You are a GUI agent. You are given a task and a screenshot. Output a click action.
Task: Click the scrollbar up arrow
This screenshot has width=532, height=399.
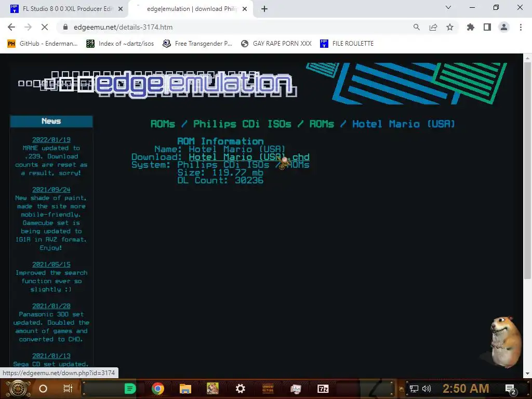(527, 58)
